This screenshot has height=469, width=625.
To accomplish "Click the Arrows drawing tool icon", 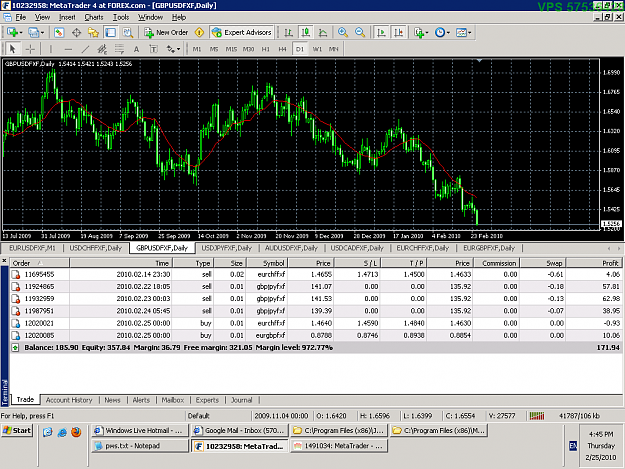I will coord(171,49).
